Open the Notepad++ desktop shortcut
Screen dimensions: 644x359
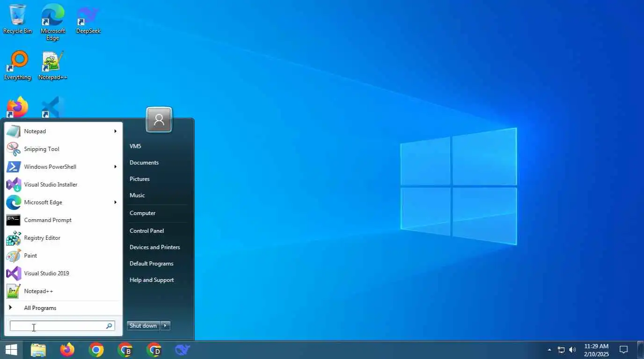(52, 65)
